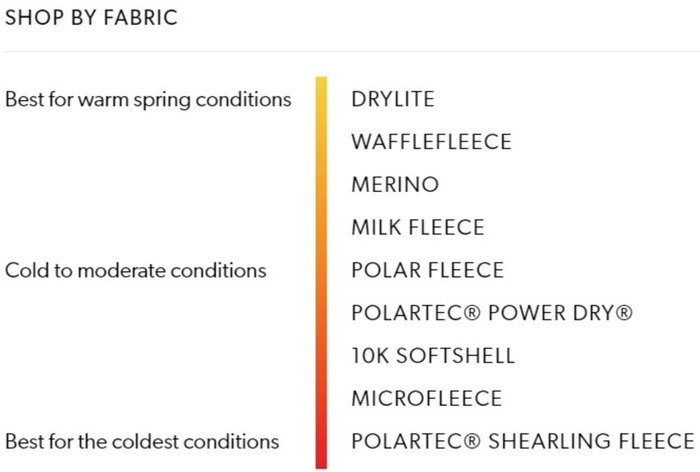
Task: Open POLARTEC SHEARLING FLEECE link
Action: tap(522, 441)
